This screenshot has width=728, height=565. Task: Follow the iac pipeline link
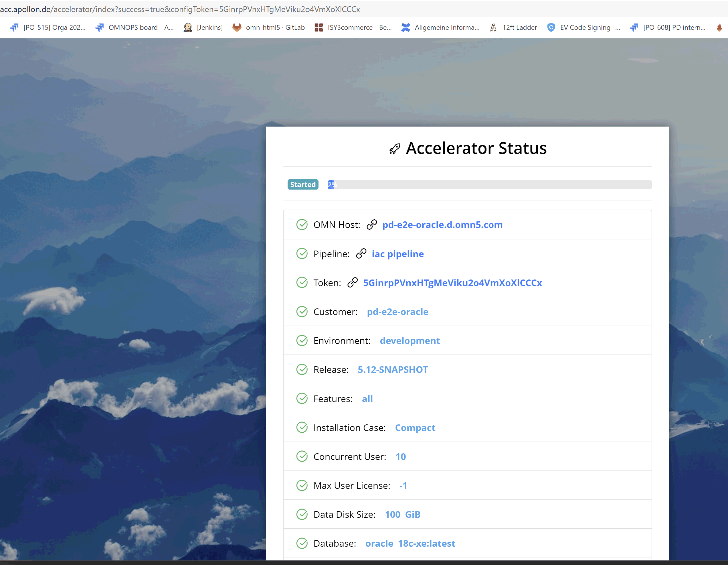(398, 254)
